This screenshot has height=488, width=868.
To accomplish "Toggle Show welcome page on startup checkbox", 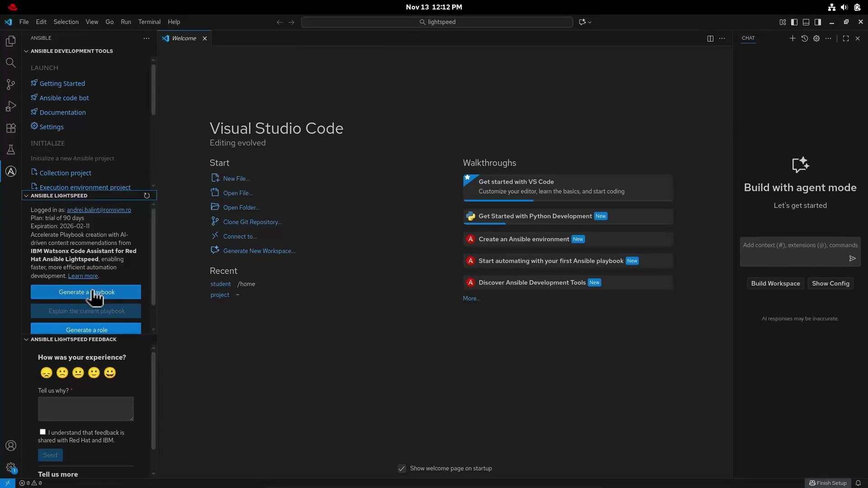I will [x=402, y=469].
